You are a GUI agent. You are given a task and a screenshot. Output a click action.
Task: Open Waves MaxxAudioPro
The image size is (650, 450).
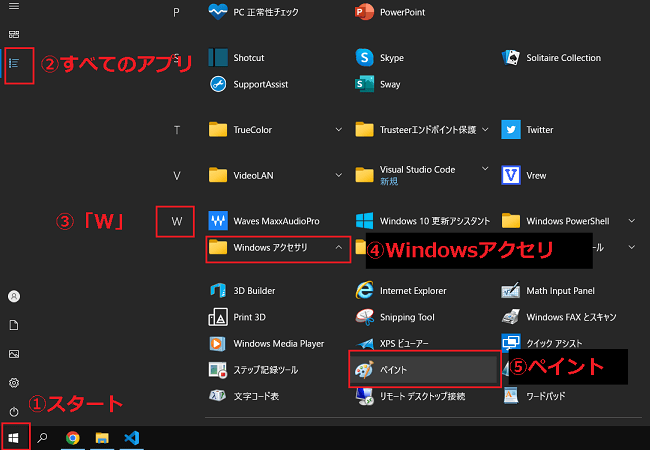(x=264, y=221)
